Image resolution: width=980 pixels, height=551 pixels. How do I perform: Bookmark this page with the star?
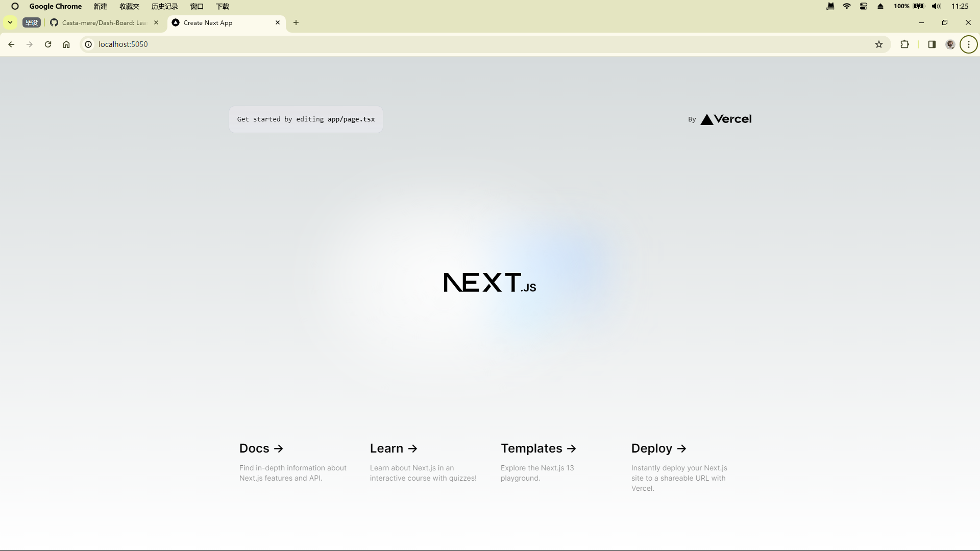coord(879,44)
